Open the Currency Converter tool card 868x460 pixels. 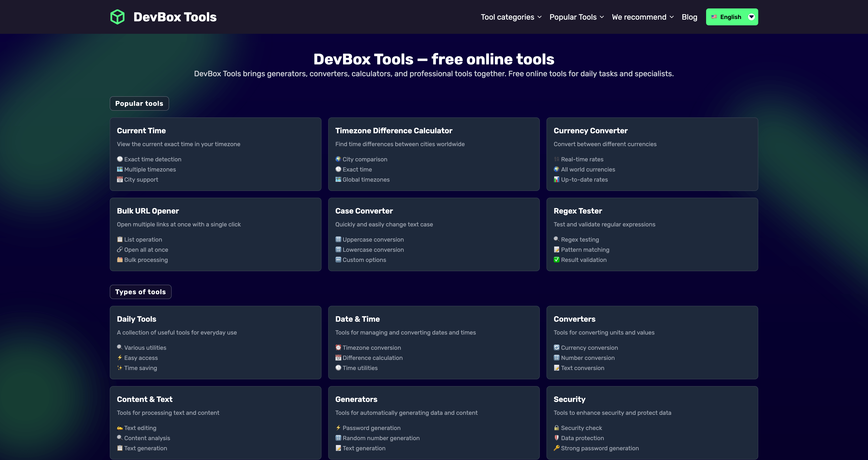tap(590, 131)
